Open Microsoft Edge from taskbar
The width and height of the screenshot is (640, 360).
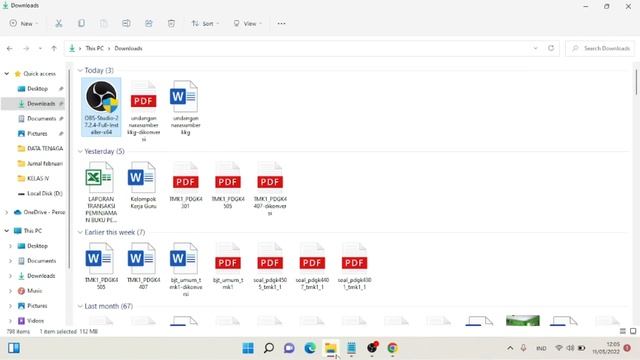pos(310,348)
